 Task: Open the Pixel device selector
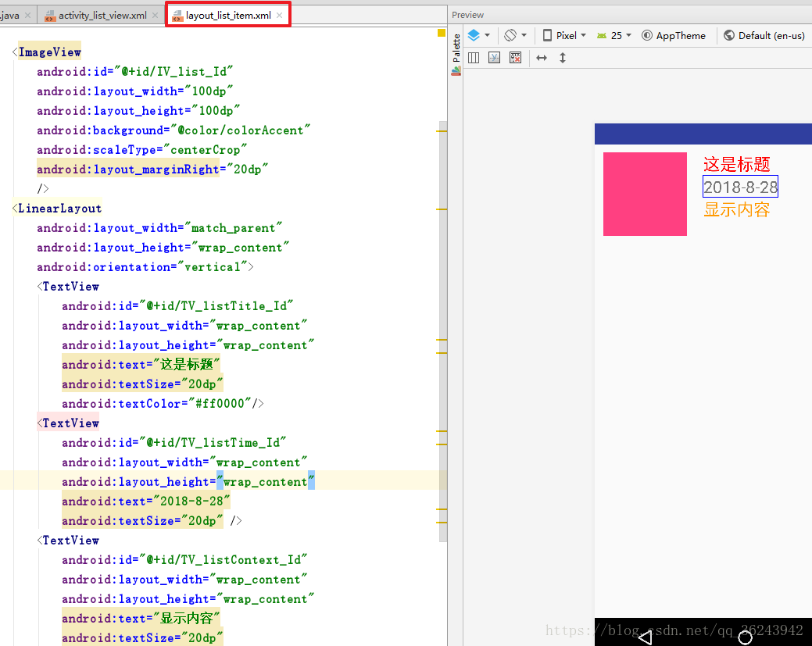(564, 35)
